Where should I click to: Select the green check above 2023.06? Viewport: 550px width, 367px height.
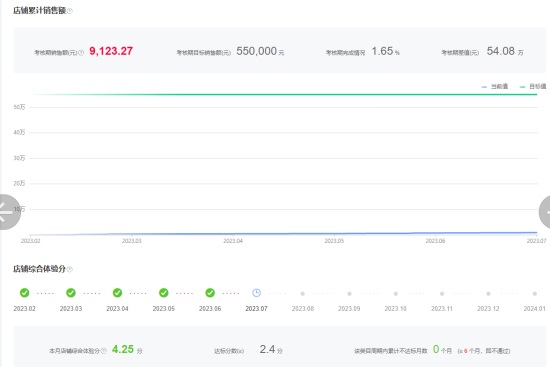point(210,293)
